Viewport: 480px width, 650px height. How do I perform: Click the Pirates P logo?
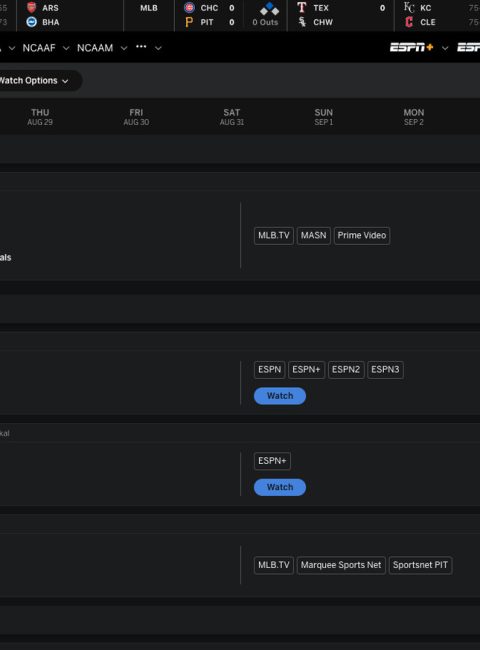pos(189,22)
